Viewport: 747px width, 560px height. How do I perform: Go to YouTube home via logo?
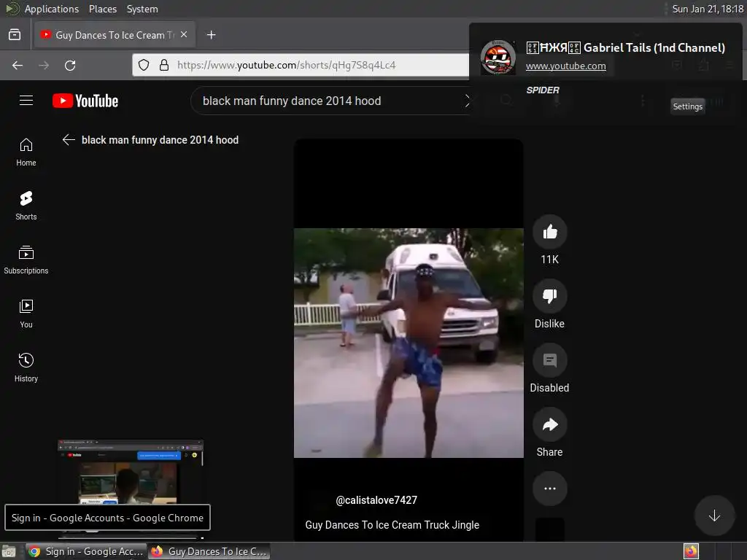(85, 101)
